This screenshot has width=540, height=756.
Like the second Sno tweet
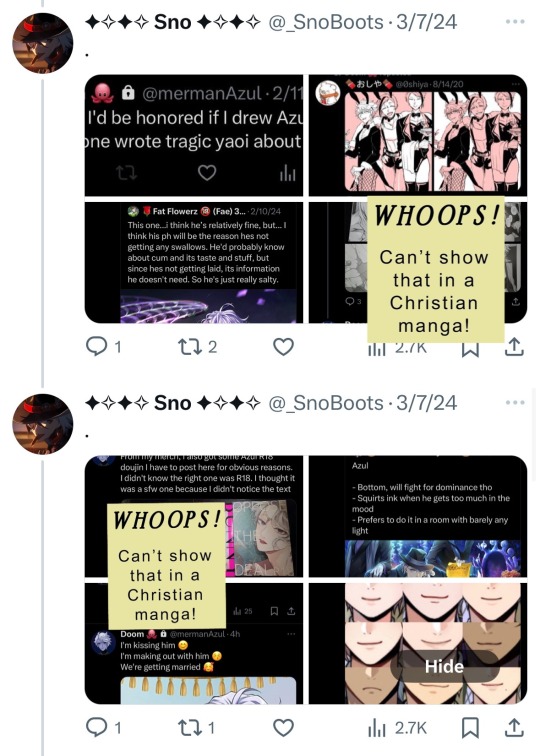[x=284, y=728]
